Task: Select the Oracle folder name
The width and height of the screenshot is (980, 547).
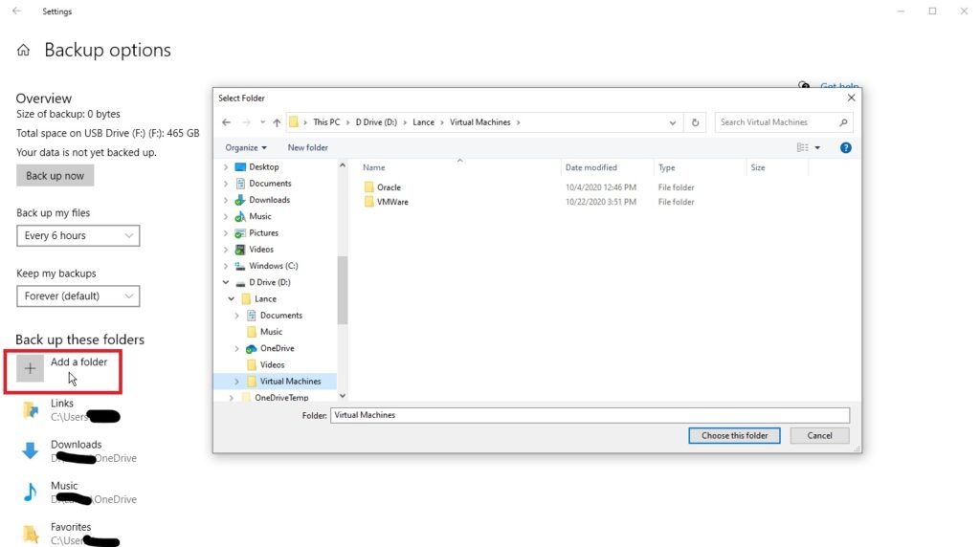Action: (389, 187)
